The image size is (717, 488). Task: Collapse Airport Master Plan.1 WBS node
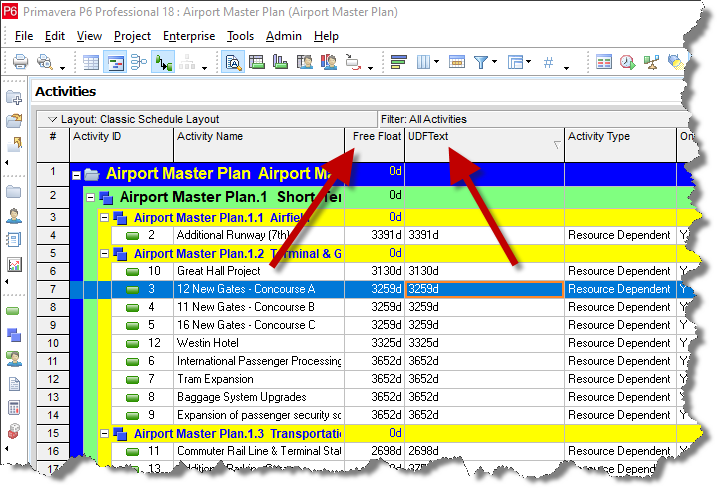tap(91, 198)
